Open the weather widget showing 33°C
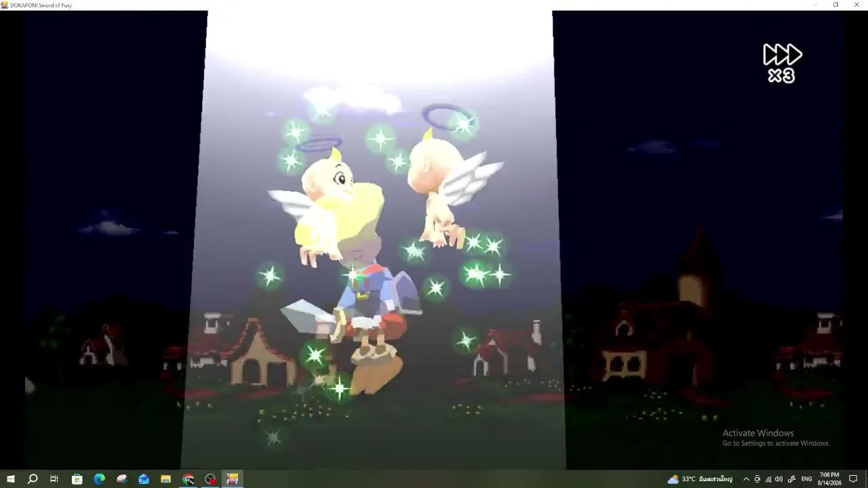868x488 pixels. (700, 479)
